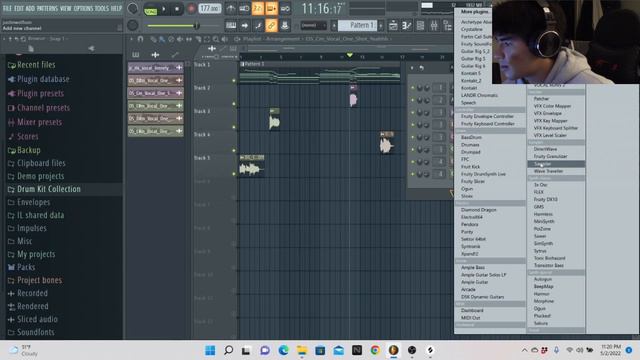640x360 pixels.
Task: Open the OPTIONS menu
Action: [x=83, y=8]
